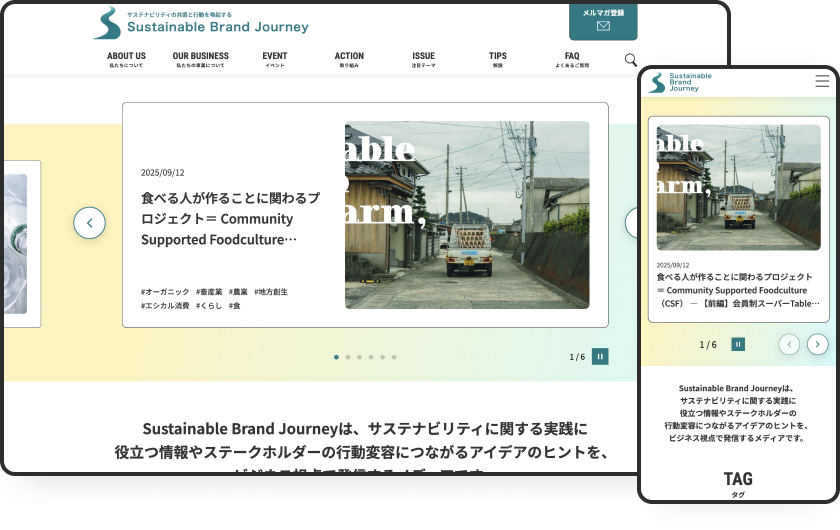Select the third carousel pagination dot
The height and width of the screenshot is (530, 840).
coord(359,357)
